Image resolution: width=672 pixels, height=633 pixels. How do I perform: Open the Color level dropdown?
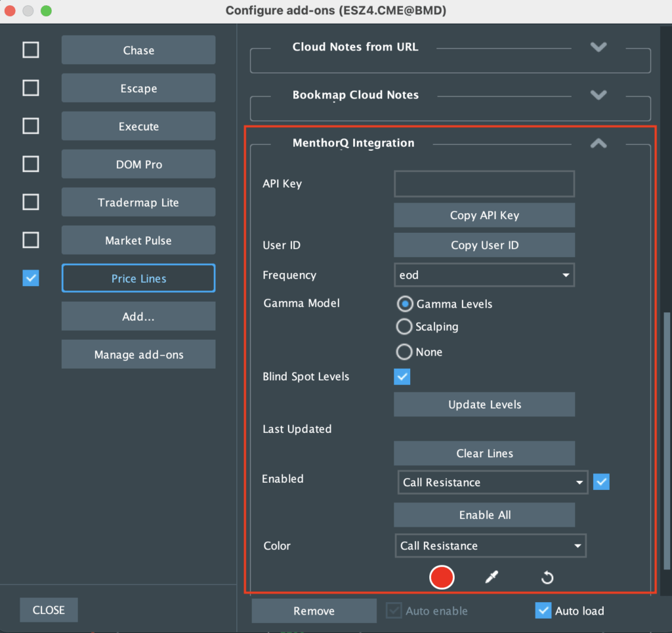(490, 546)
